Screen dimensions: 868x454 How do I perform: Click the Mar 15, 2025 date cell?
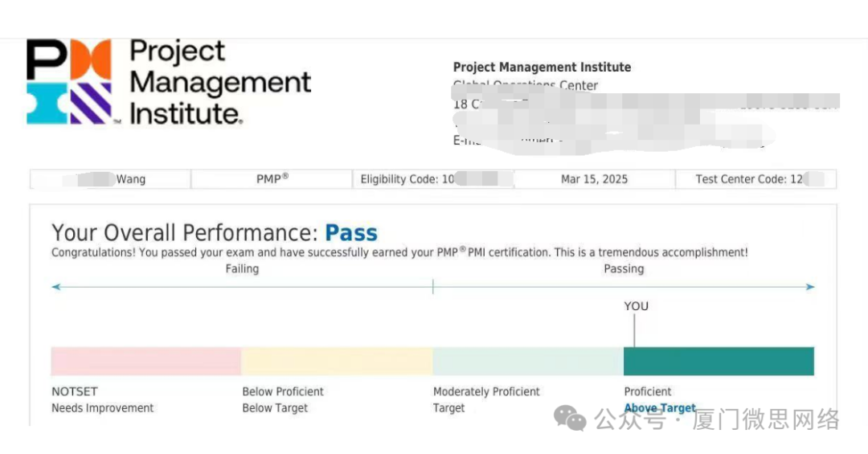click(x=595, y=179)
